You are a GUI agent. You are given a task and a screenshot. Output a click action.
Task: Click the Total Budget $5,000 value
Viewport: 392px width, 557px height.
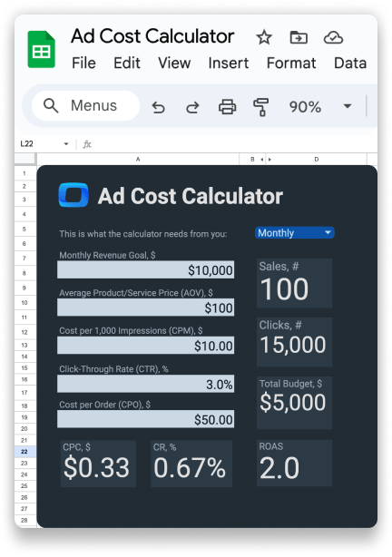pos(293,403)
